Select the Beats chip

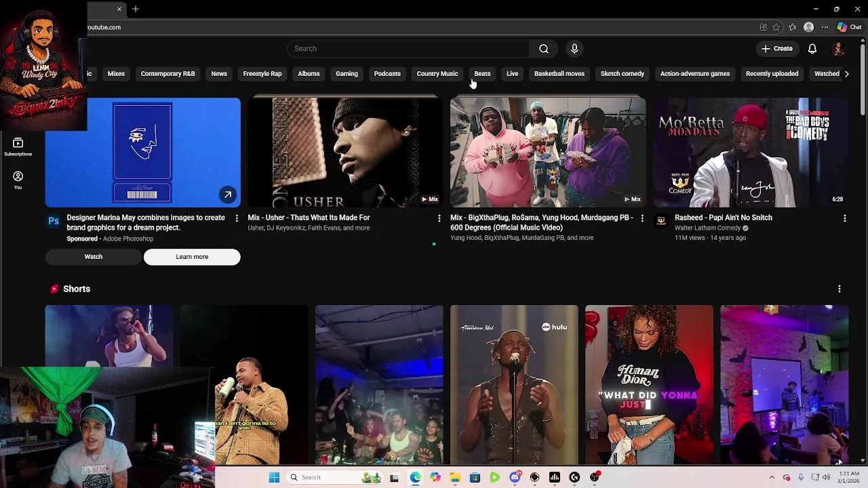(482, 73)
